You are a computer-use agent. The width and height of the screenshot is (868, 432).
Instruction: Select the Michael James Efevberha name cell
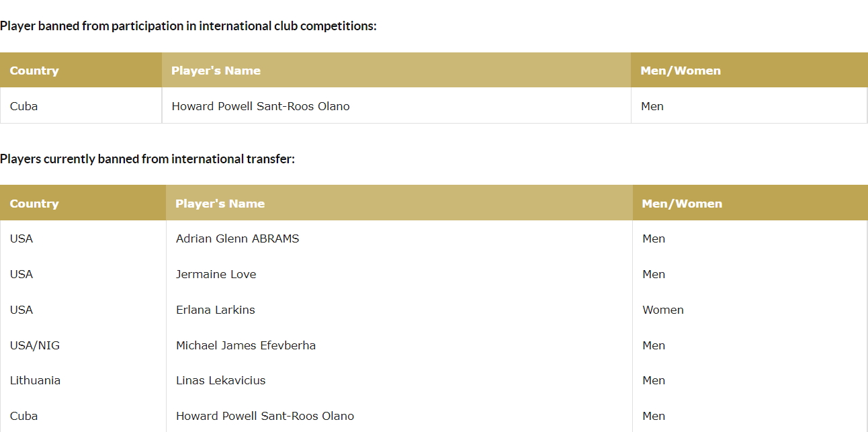coord(245,345)
